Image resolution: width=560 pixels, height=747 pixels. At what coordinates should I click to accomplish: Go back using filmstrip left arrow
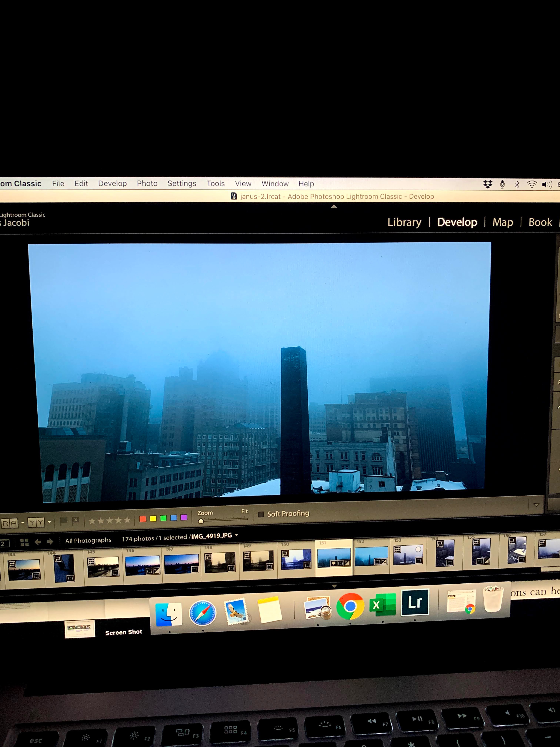38,542
